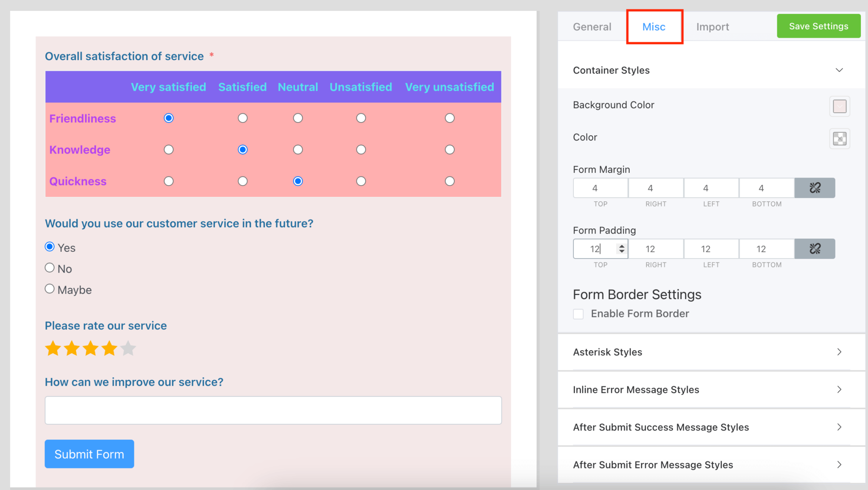Unlink the Form Padding linked values icon
868x490 pixels.
coord(814,249)
